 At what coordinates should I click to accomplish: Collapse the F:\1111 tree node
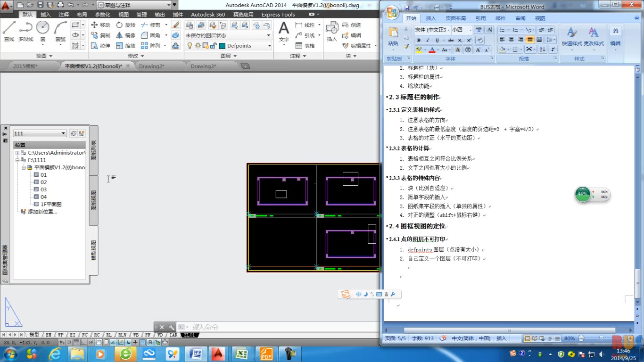click(x=17, y=160)
